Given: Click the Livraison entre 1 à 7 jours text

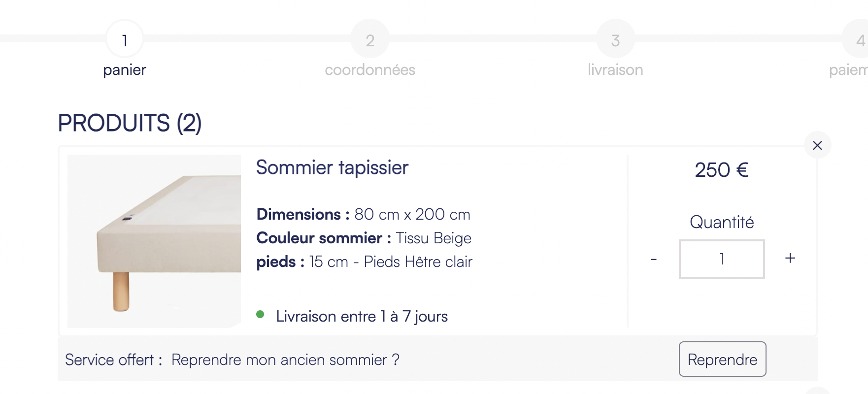Looking at the screenshot, I should 362,316.
